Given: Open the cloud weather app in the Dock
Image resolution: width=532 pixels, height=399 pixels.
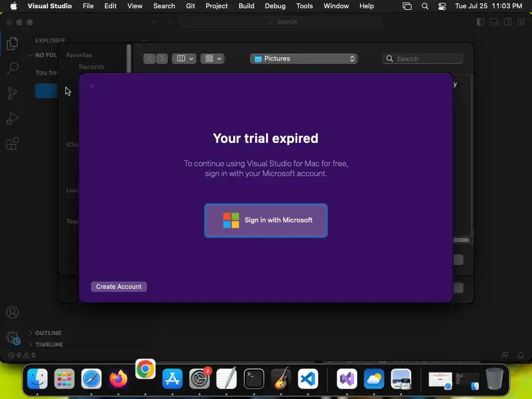Looking at the screenshot, I should tap(374, 379).
